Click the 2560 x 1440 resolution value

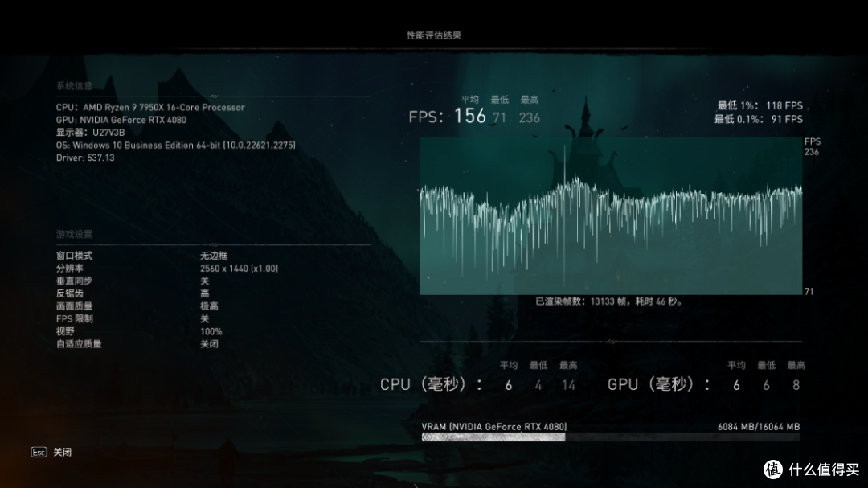[x=240, y=269]
